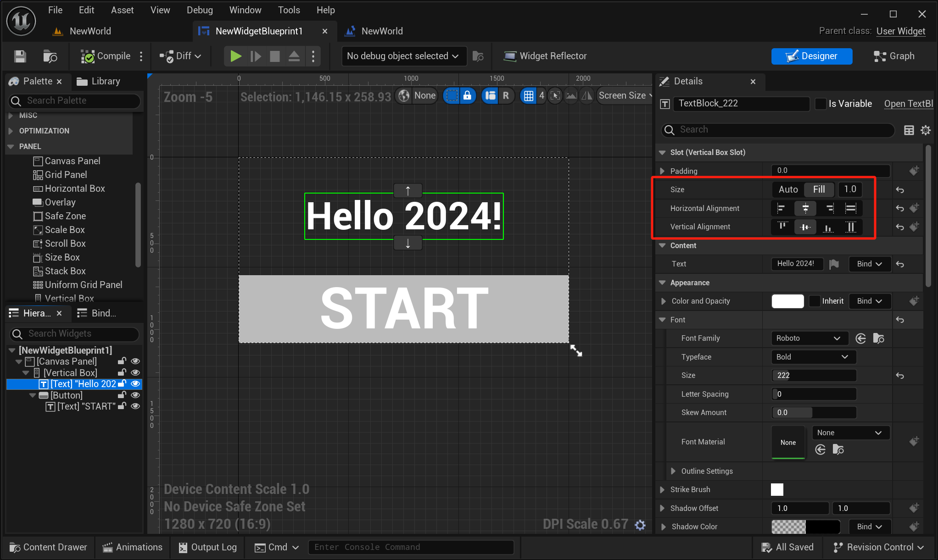Toggle the Inherit color checkbox

814,301
